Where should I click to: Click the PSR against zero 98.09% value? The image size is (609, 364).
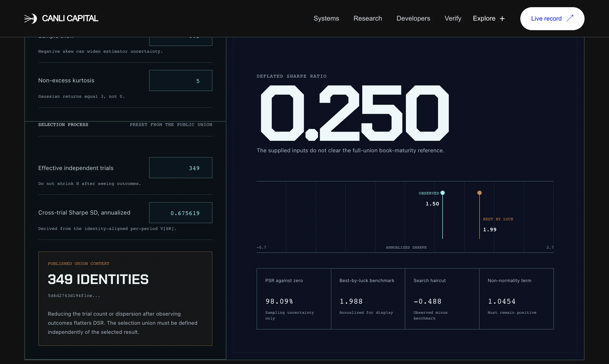279,301
